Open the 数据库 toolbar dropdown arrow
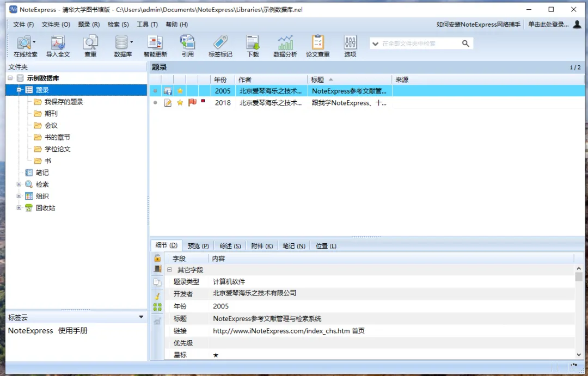Viewport: 588px width, 376px height. [x=131, y=42]
